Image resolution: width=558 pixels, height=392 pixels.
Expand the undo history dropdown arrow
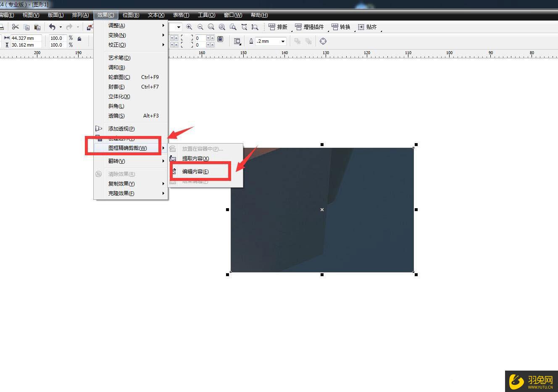tap(61, 27)
